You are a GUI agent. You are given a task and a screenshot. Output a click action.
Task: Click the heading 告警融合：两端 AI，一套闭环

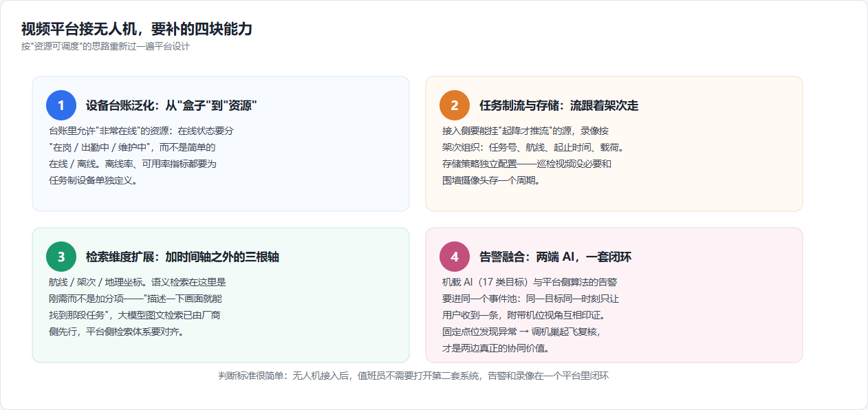pyautogui.click(x=556, y=257)
